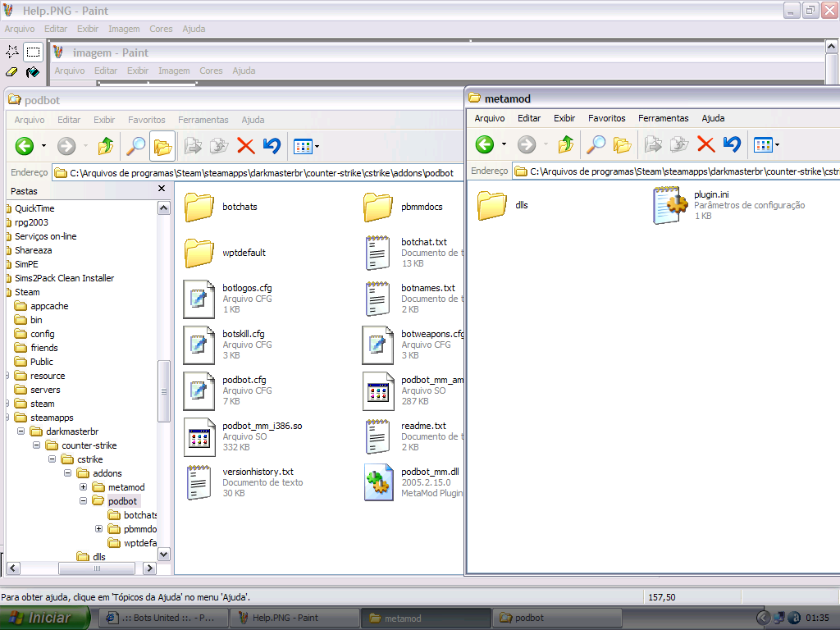Click the metamod address bar path field
This screenshot has width=840, height=630.
[x=676, y=171]
